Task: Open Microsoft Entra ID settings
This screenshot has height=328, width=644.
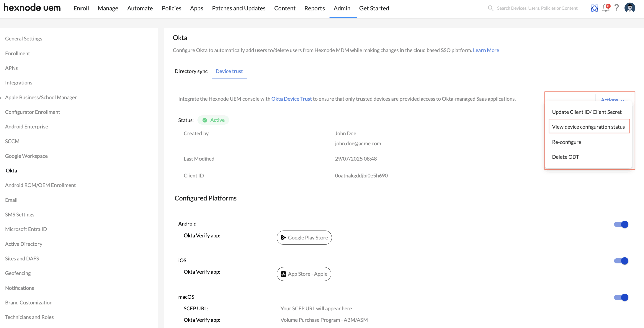Action: 26,229
